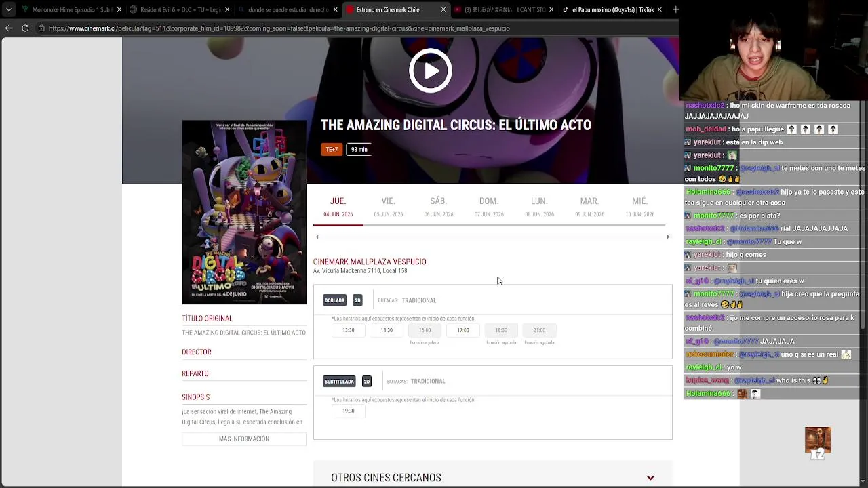Click MÁS INFORMACIÓN button

(x=244, y=439)
